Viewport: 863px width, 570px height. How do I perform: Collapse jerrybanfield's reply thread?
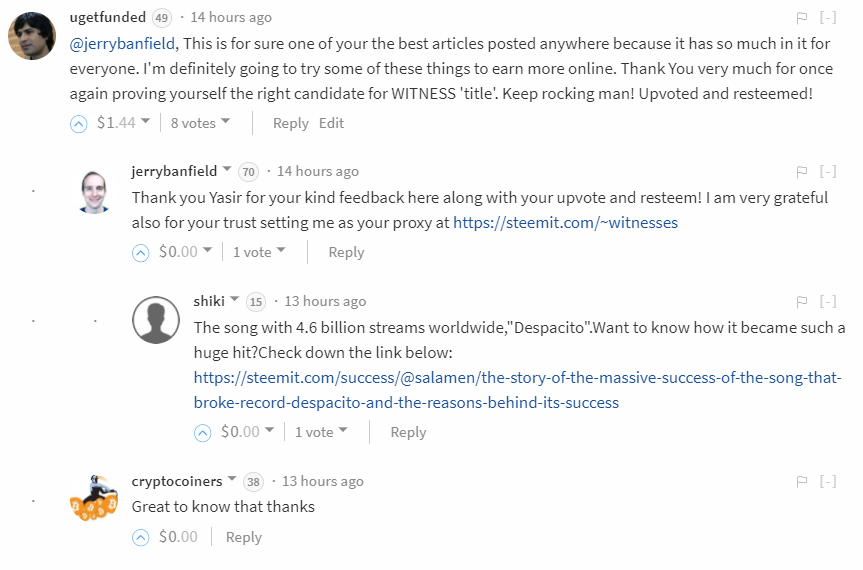(x=828, y=171)
